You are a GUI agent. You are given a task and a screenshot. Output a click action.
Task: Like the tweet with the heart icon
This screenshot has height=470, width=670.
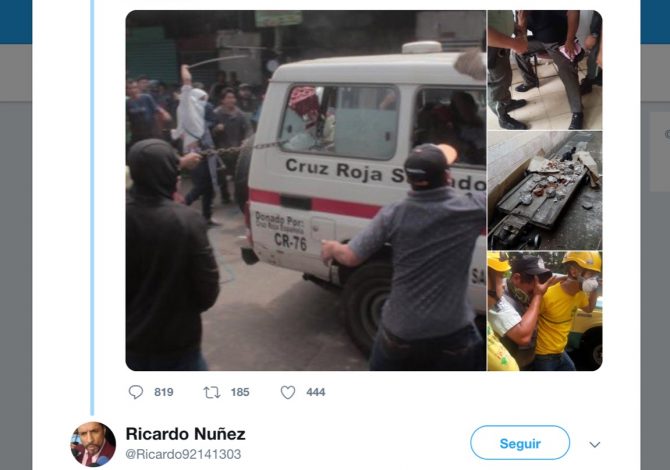tap(288, 392)
